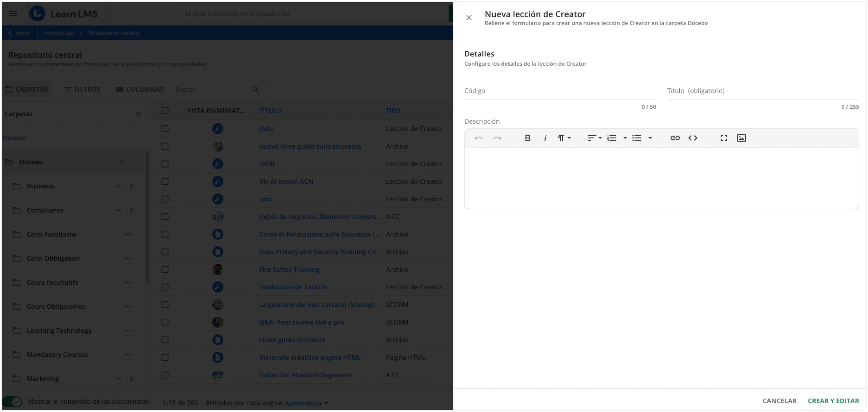This screenshot has width=868, height=412.
Task: Expand the Compliance folder chevron
Action: 131,210
